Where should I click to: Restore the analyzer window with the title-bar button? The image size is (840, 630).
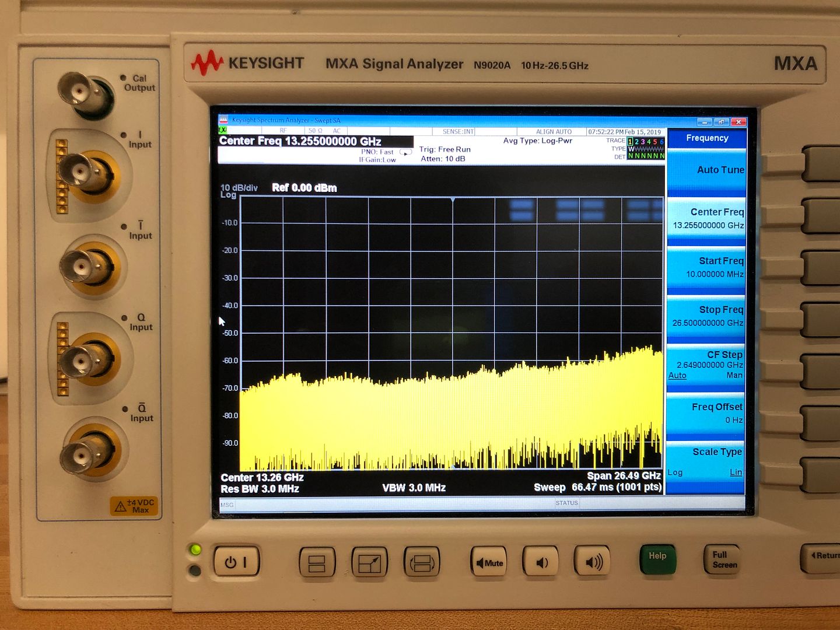tap(722, 122)
